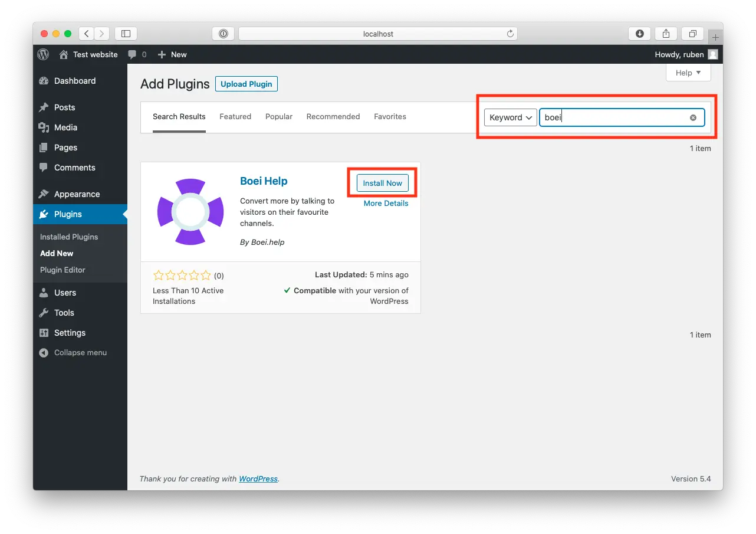
Task: Switch to the Featured plugins tab
Action: (x=235, y=116)
